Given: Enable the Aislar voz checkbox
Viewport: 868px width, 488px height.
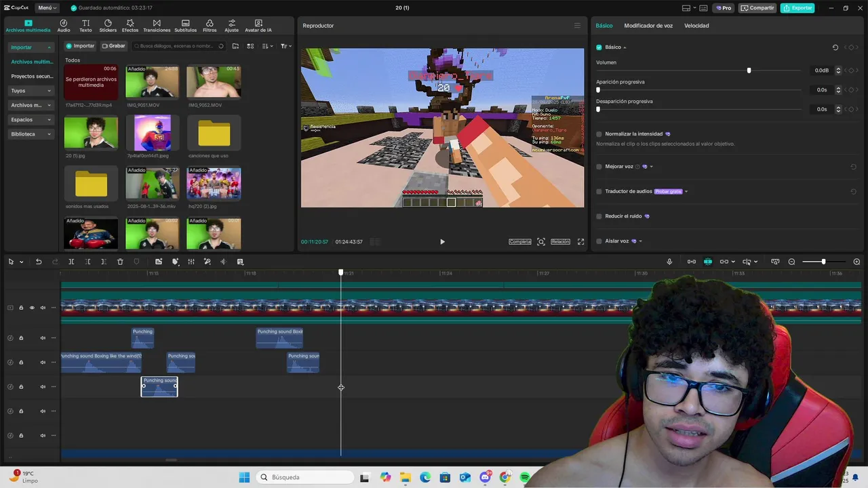Looking at the screenshot, I should coord(599,241).
